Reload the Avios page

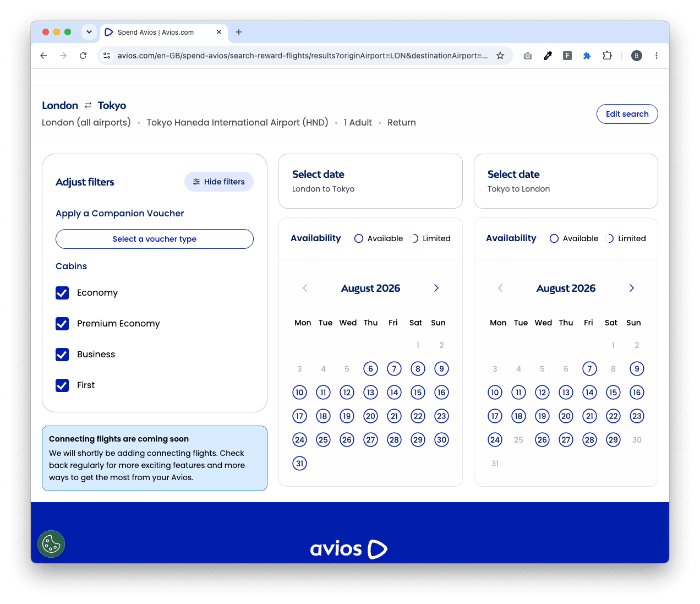(83, 56)
